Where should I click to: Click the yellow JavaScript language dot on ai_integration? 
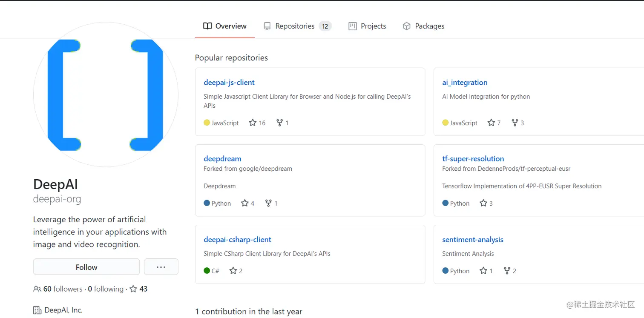tap(446, 123)
